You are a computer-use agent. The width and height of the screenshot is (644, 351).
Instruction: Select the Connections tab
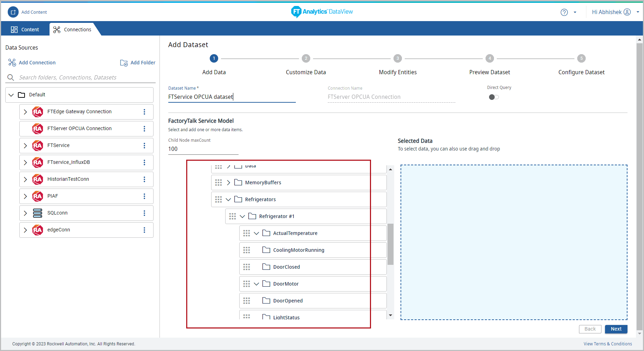coord(72,30)
